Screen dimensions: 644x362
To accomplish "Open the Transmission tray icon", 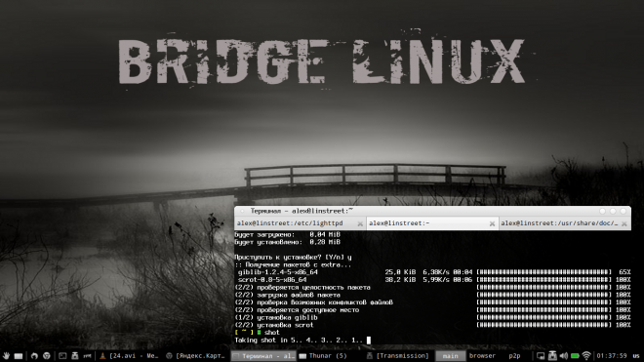I will point(552,356).
